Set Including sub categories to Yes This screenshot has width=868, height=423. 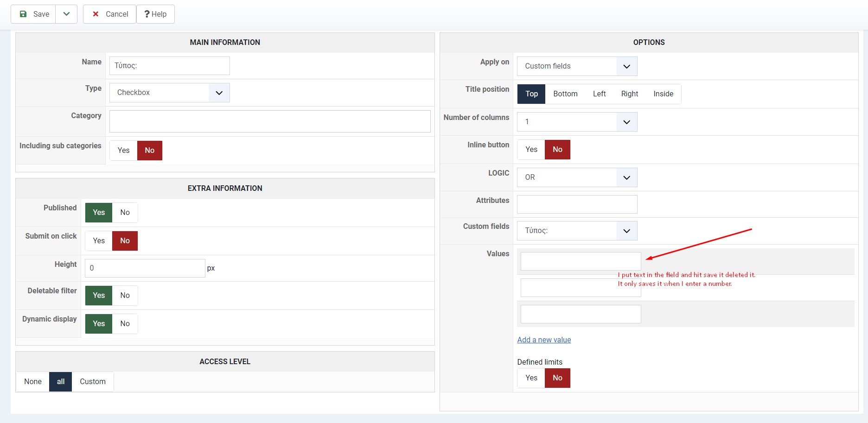click(123, 150)
